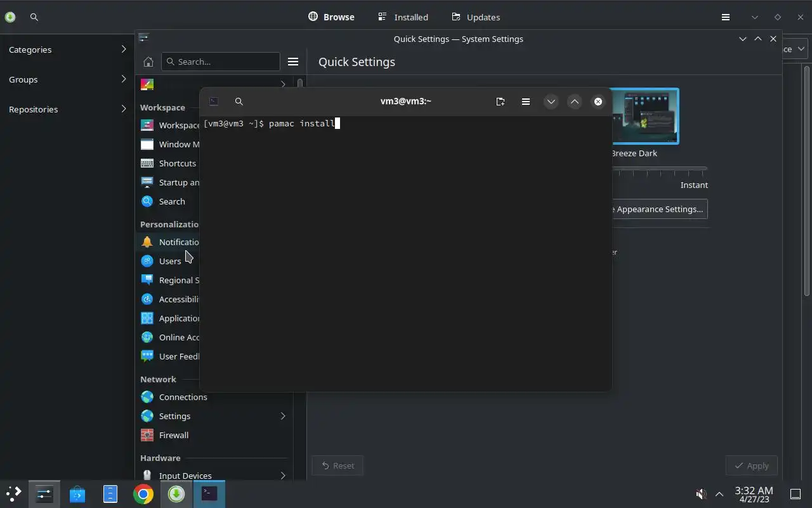Click System Settings taskbar icon
Image resolution: width=812 pixels, height=508 pixels.
pos(44,493)
